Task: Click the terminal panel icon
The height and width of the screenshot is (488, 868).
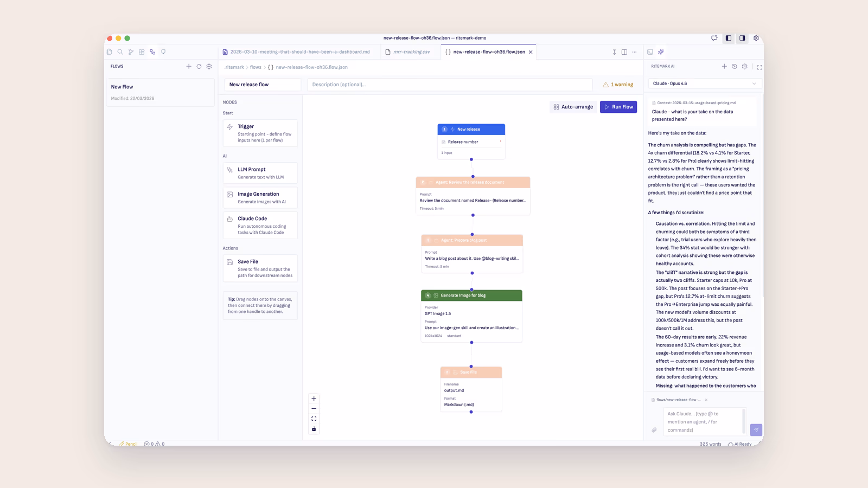Action: click(x=650, y=52)
